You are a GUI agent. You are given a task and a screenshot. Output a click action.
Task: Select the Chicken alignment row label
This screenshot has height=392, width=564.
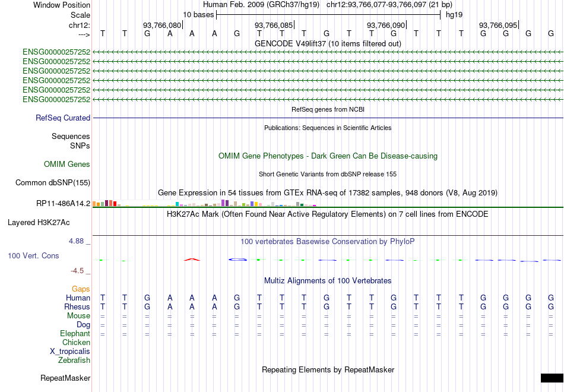(76, 342)
